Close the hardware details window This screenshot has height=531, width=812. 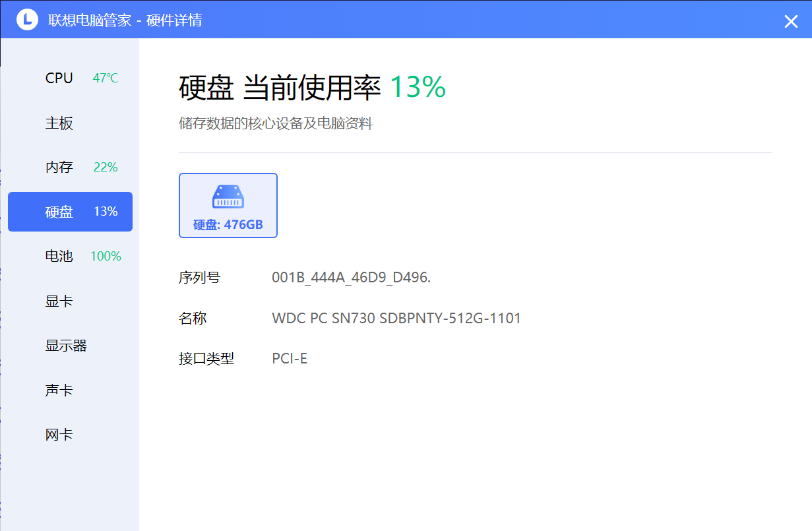[791, 21]
